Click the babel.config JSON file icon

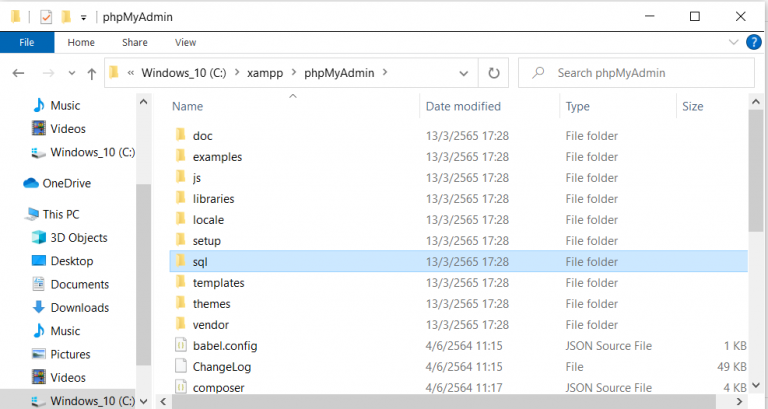[181, 346]
